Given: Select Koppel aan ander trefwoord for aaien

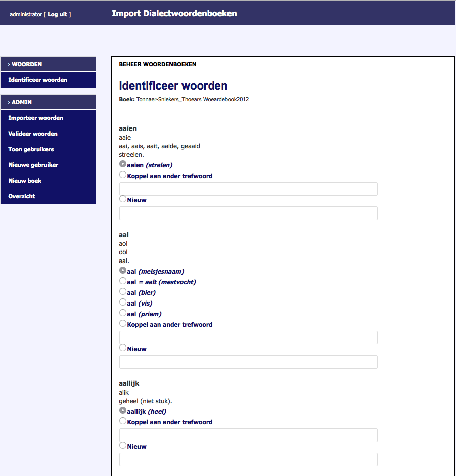Looking at the screenshot, I should 123,175.
